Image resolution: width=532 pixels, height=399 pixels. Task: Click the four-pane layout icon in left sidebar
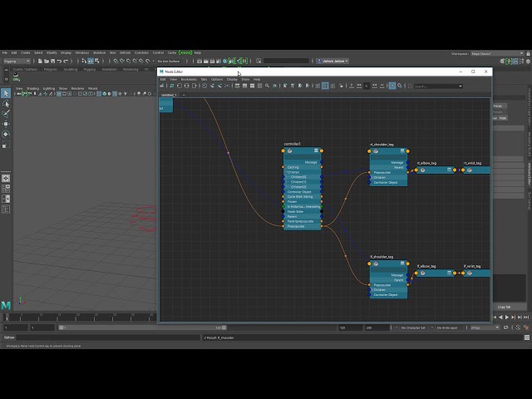(6, 189)
